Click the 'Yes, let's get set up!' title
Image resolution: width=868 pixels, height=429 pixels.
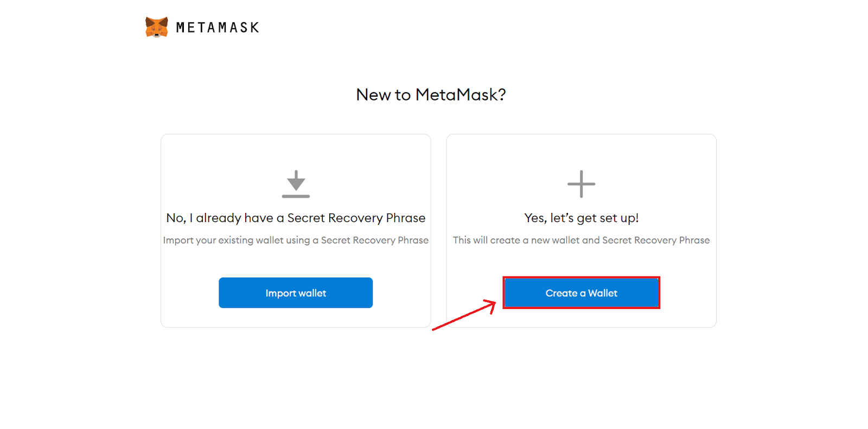(x=582, y=218)
